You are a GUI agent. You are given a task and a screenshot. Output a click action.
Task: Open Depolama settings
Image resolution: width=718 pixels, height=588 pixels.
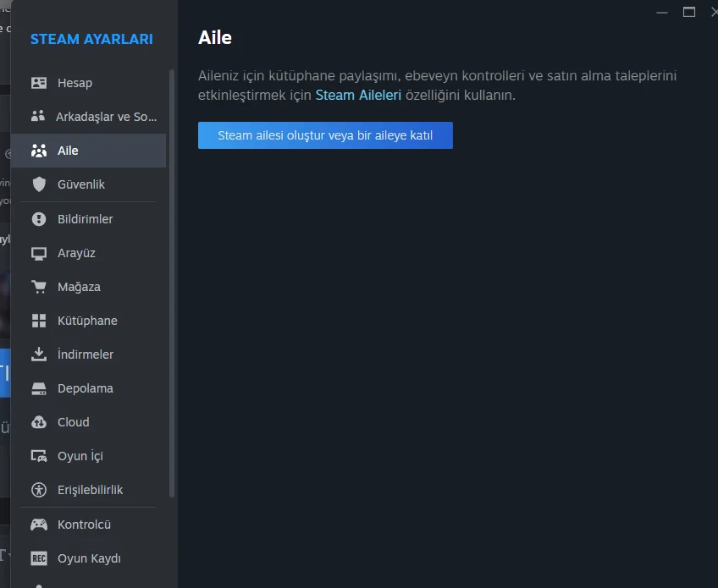click(88, 388)
